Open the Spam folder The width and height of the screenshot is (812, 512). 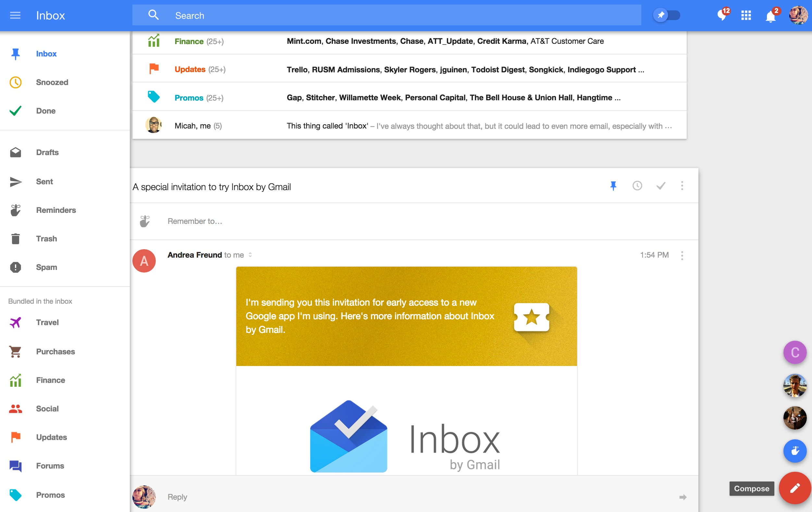point(65,267)
